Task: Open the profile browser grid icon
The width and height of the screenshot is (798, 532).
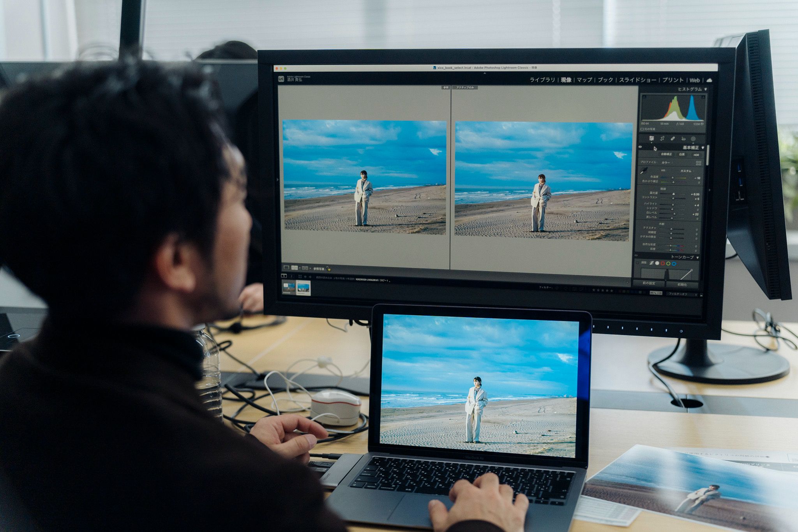Action: coord(698,163)
